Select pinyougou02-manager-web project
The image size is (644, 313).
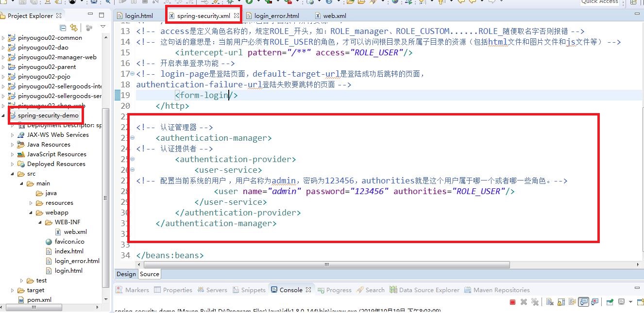[52, 57]
